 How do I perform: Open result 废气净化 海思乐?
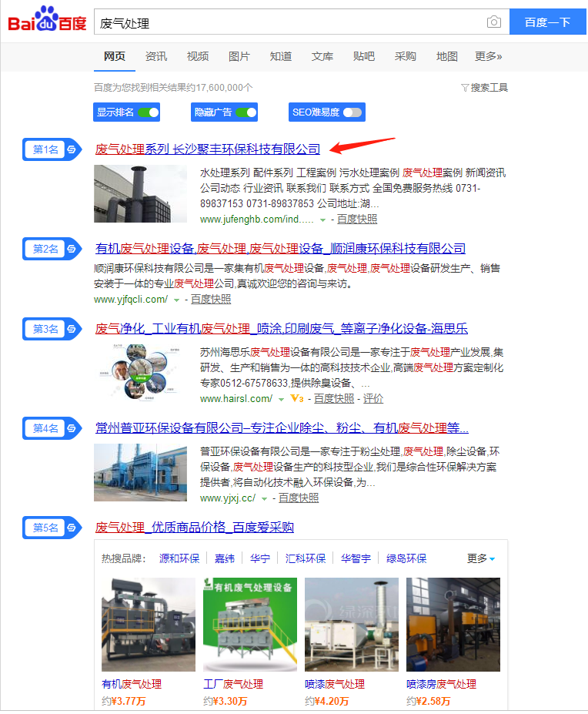point(281,328)
